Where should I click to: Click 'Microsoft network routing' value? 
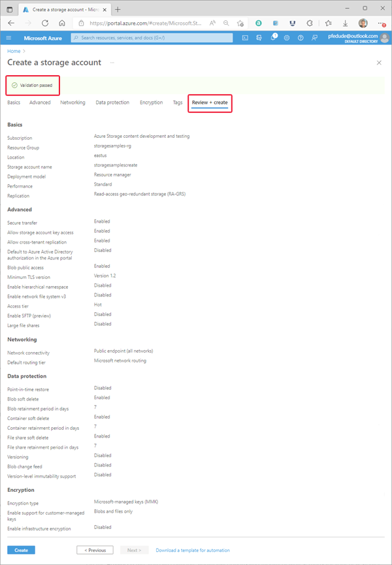click(x=120, y=361)
